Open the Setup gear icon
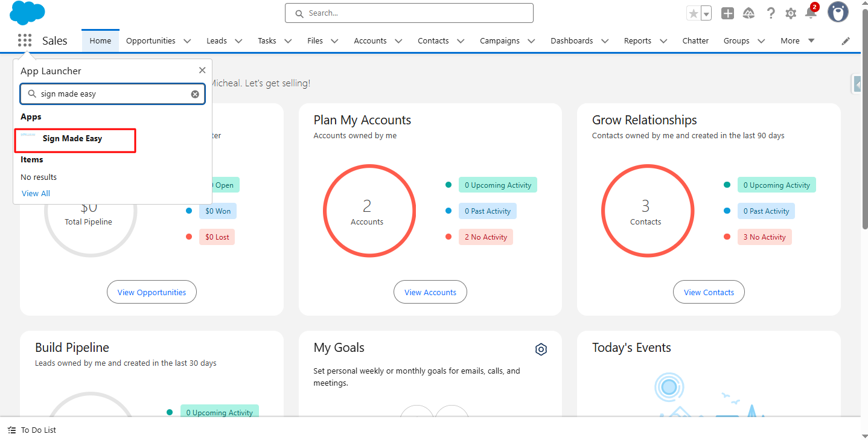This screenshot has width=868, height=440. [791, 13]
